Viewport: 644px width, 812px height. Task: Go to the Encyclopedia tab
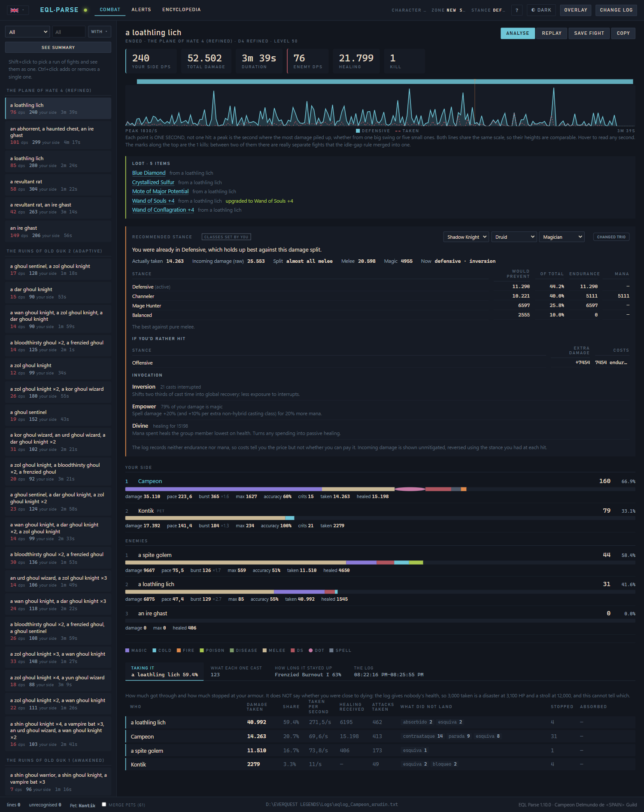[181, 10]
